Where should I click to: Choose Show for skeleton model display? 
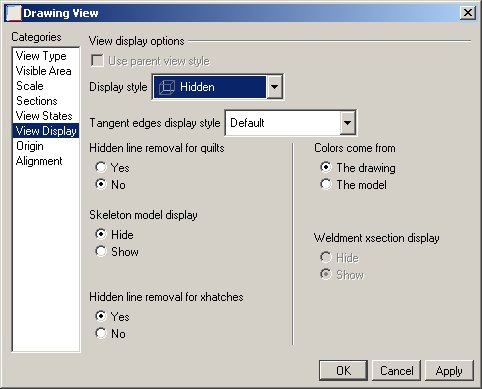[101, 251]
